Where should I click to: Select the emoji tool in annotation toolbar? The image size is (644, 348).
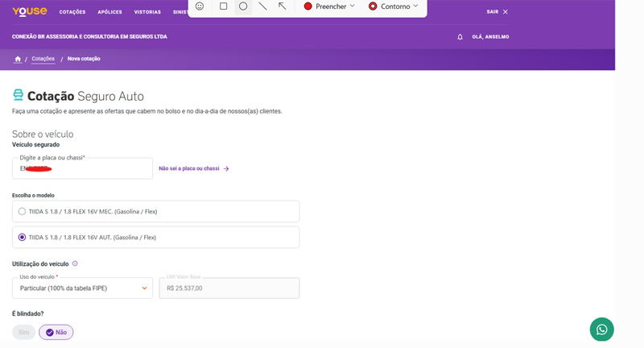[200, 6]
